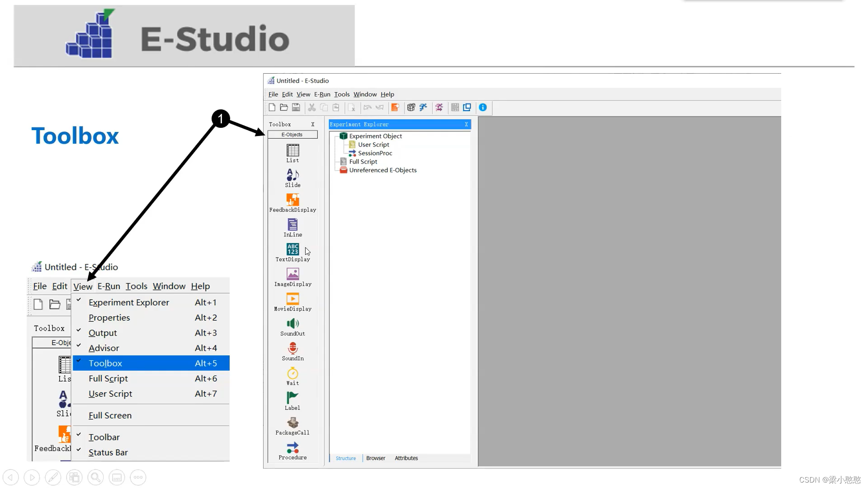
Task: Toggle the checked Toolbox menu entry
Action: pos(105,363)
